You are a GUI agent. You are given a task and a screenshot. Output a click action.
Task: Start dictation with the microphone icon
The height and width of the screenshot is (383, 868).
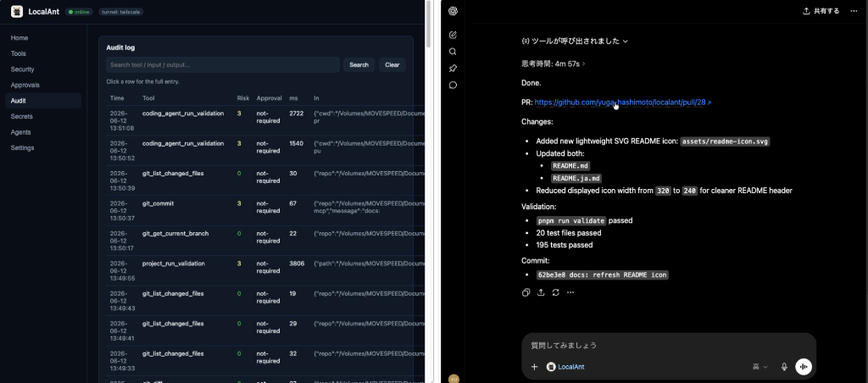[x=784, y=366]
